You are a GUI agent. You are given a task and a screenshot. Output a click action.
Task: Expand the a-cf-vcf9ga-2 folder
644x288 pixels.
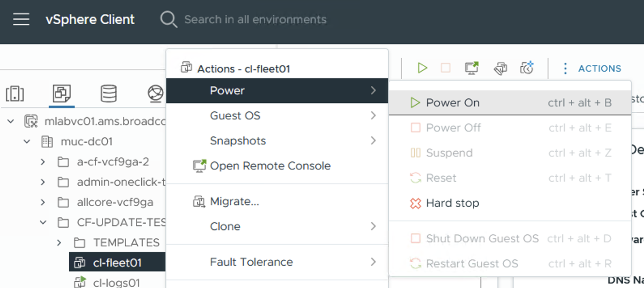43,162
